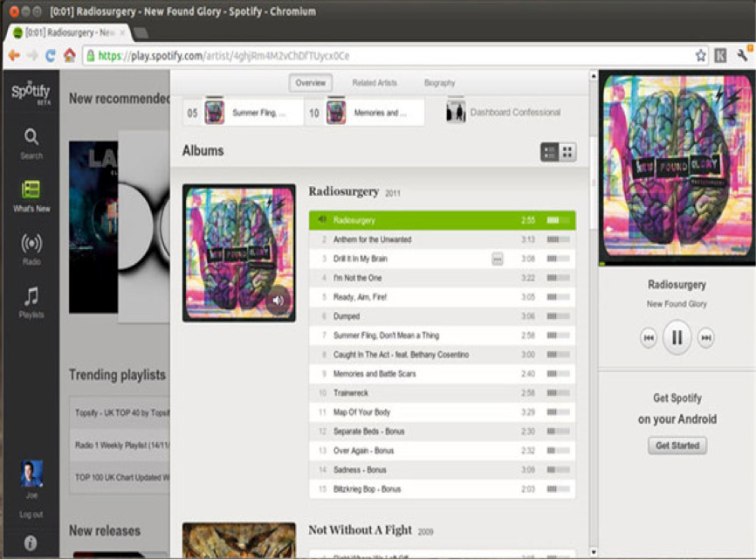The width and height of the screenshot is (756, 560).
Task: Pause the current song
Action: pos(677,337)
